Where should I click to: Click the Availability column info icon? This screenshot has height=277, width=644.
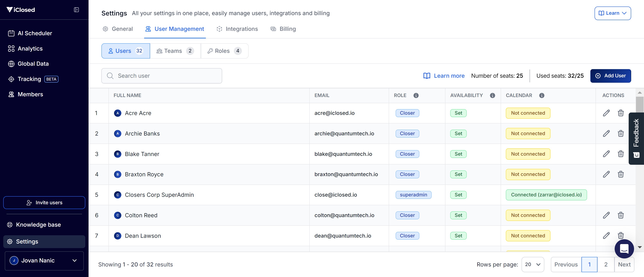point(492,95)
